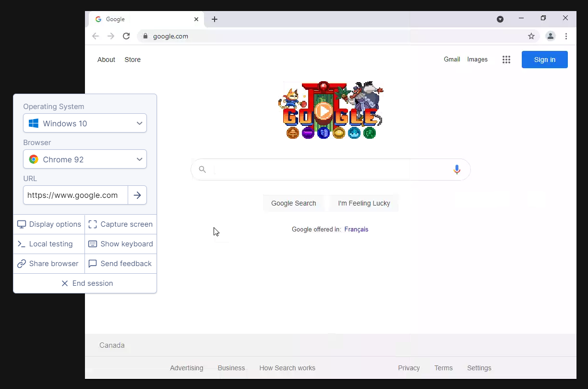End the session
588x389 pixels.
click(85, 283)
